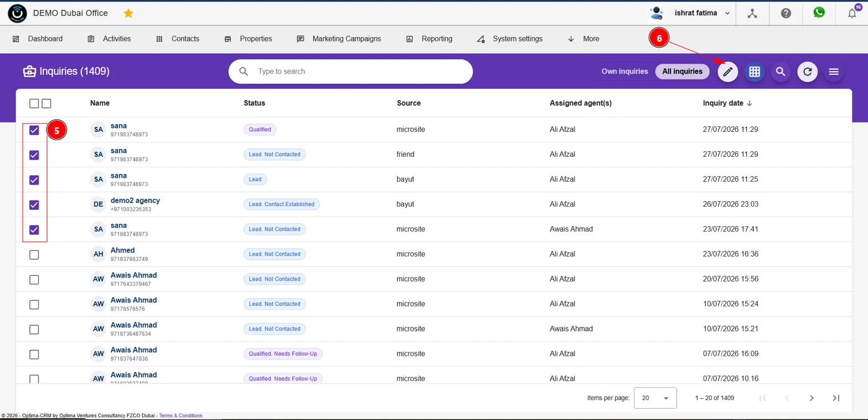The width and height of the screenshot is (868, 420).
Task: Open the Terms & Conditions link
Action: pyautogui.click(x=180, y=416)
